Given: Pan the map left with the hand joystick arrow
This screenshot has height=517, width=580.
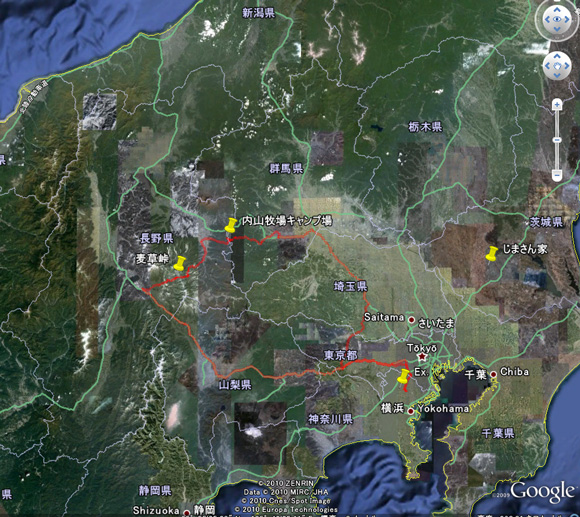Looking at the screenshot, I should click(547, 66).
